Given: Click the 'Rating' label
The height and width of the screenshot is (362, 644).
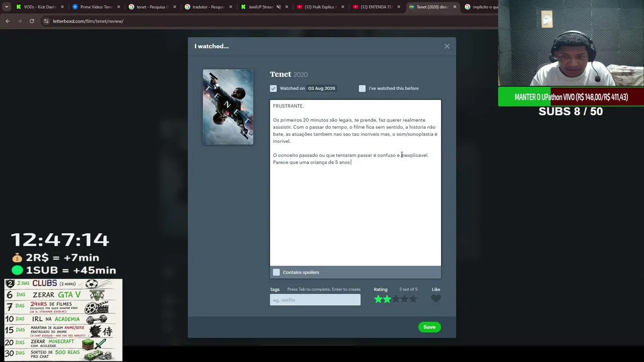Looking at the screenshot, I should tap(380, 290).
